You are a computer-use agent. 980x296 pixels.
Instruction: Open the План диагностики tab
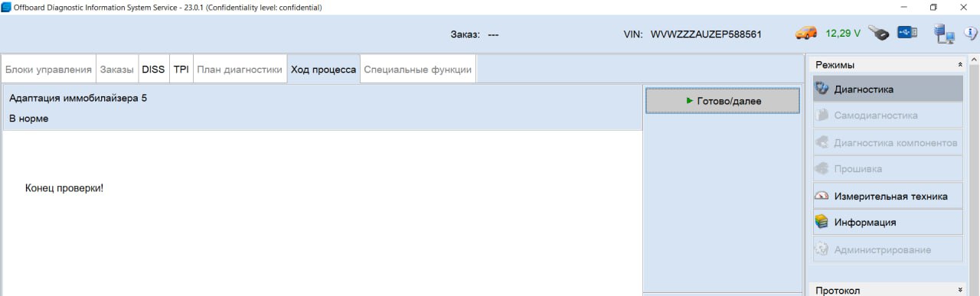point(240,69)
